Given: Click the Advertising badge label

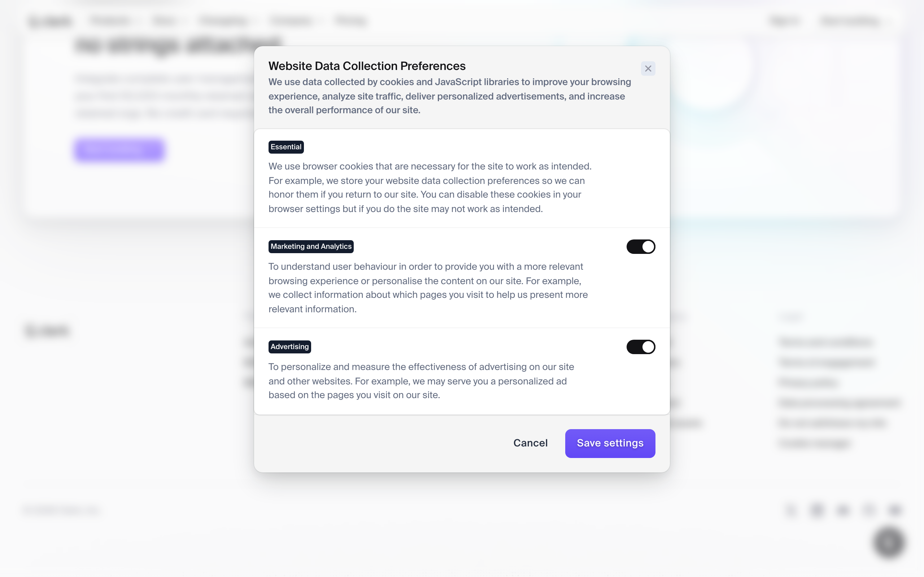Looking at the screenshot, I should pyautogui.click(x=289, y=347).
